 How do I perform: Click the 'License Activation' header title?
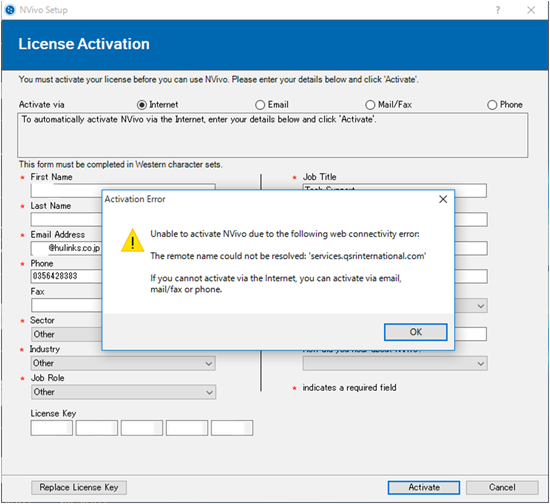[x=84, y=44]
